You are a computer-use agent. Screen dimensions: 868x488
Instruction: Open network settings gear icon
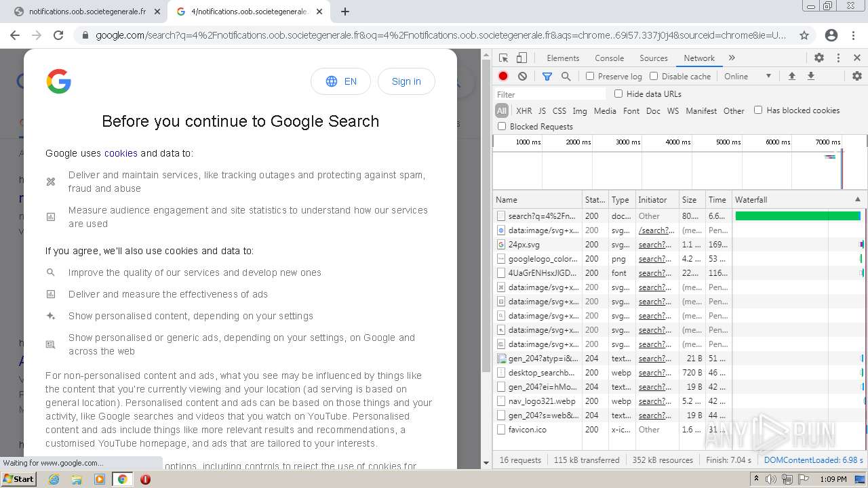point(857,77)
